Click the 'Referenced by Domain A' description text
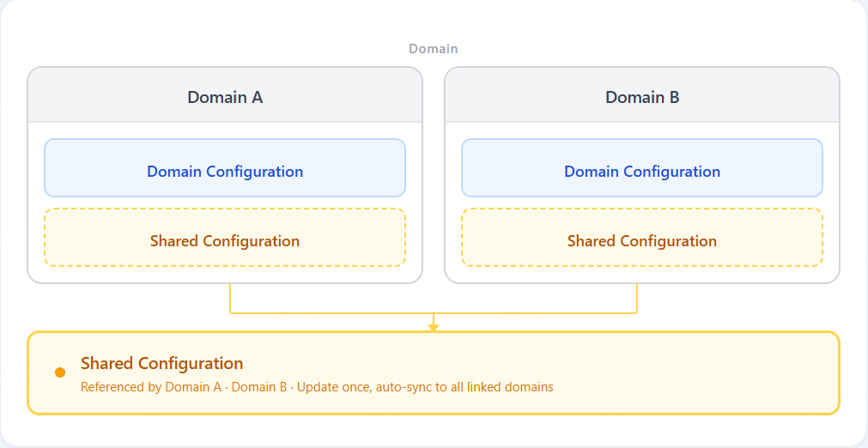Screen dimensions: 868x448 tap(317, 387)
